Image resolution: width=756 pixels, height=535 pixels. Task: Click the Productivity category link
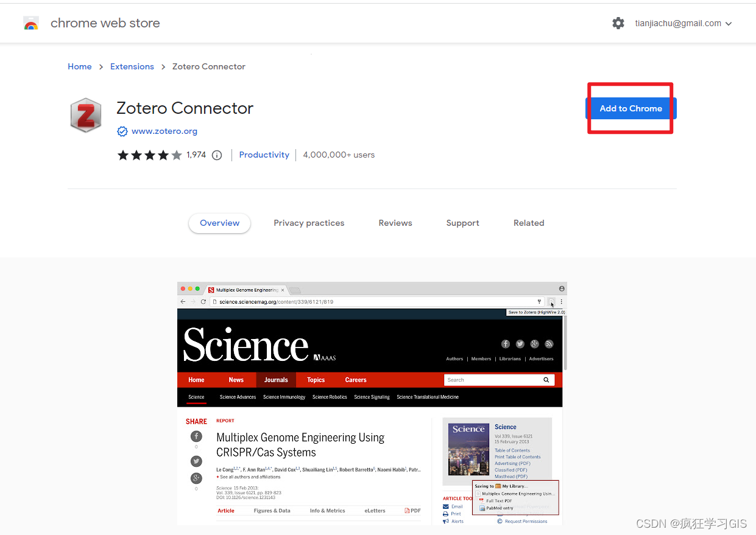[x=264, y=155]
